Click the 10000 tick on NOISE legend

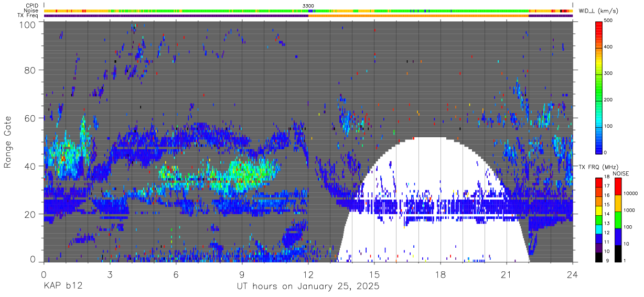pos(630,194)
